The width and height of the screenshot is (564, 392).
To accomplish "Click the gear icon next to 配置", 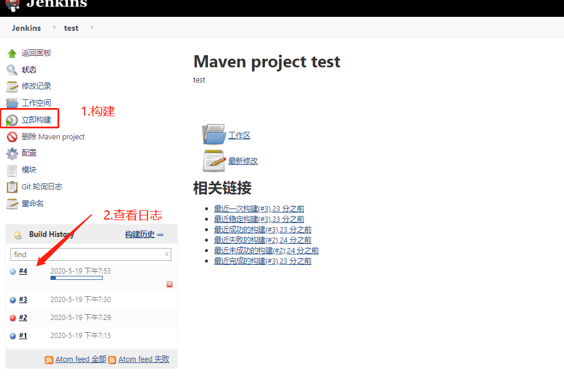I will click(x=12, y=153).
